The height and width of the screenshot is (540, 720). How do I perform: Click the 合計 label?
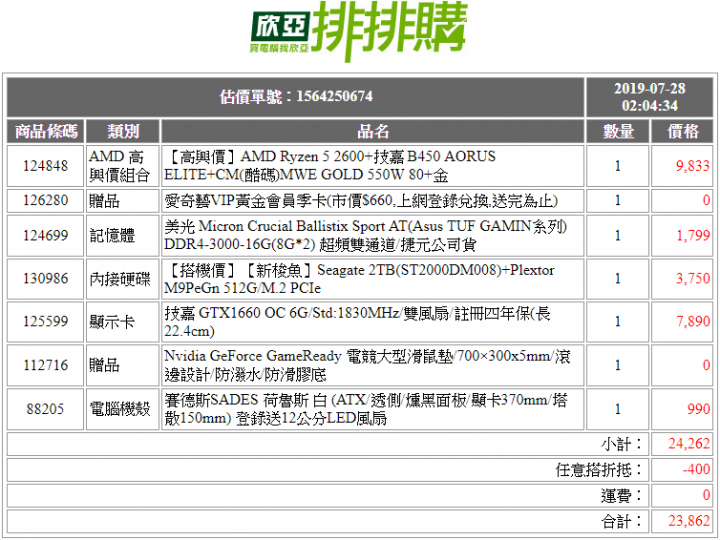(x=622, y=522)
